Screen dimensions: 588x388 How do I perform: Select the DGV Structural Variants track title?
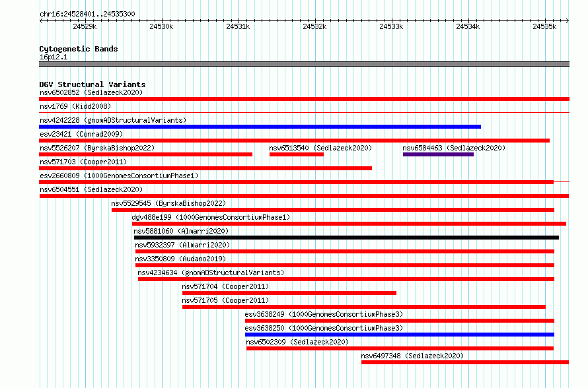click(x=92, y=84)
